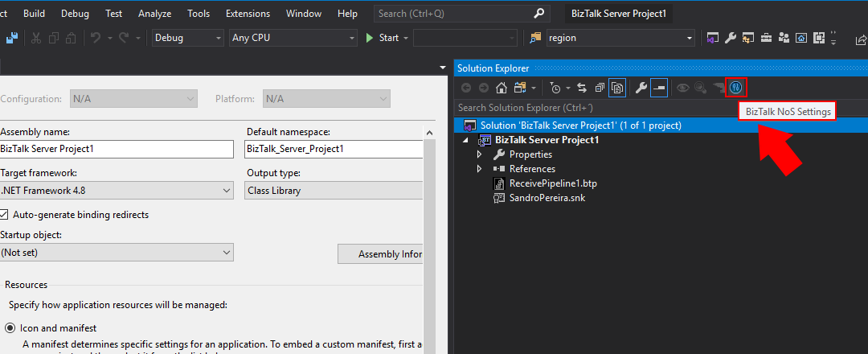Open the Tools menu
Image resolution: width=868 pixels, height=354 pixels.
(199, 14)
